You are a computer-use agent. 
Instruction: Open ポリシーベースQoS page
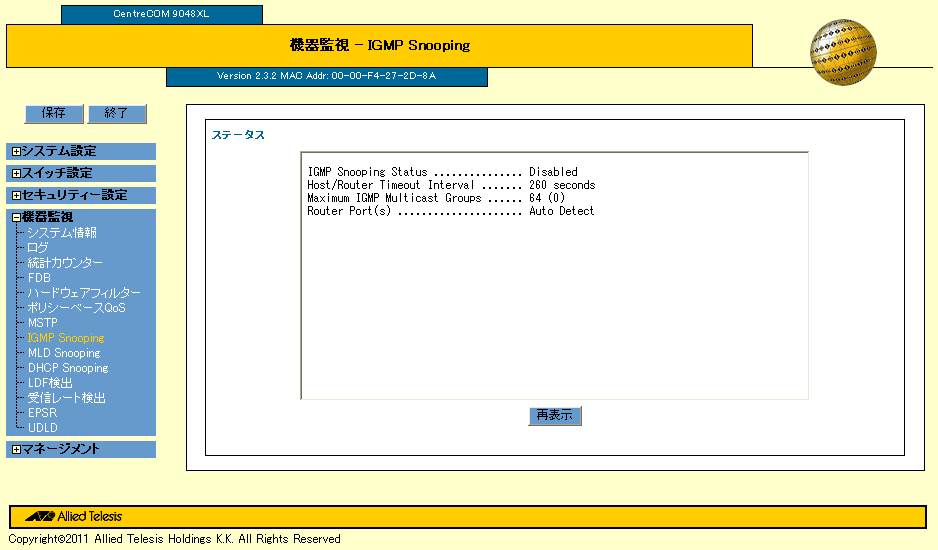pos(77,308)
